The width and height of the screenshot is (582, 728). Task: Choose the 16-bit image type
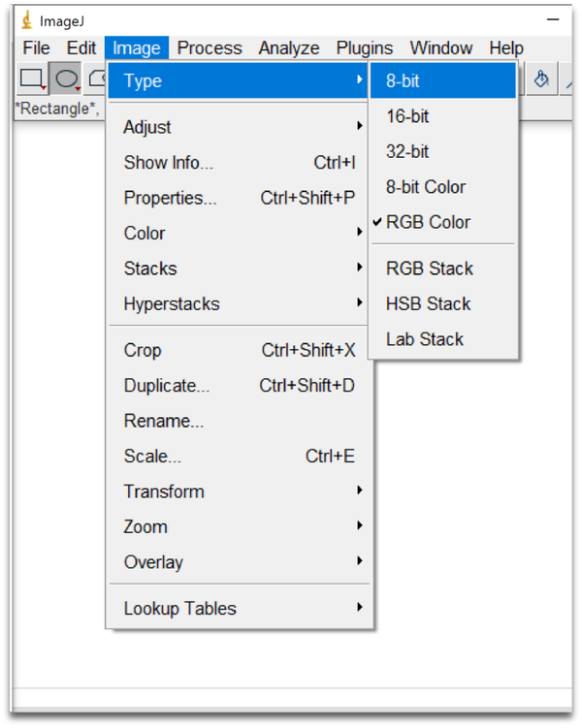[407, 116]
